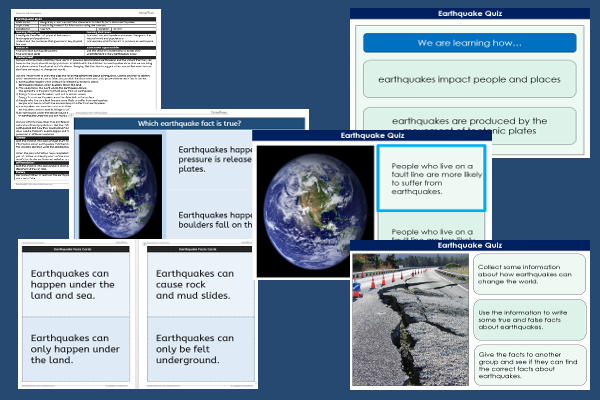Click the 'We are learning how...' blue banner

[x=470, y=43]
